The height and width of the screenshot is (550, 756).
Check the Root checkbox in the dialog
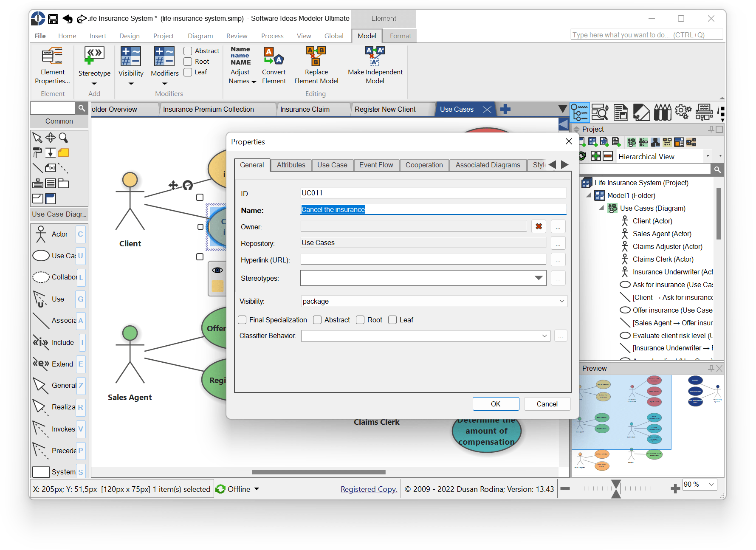[x=360, y=320]
